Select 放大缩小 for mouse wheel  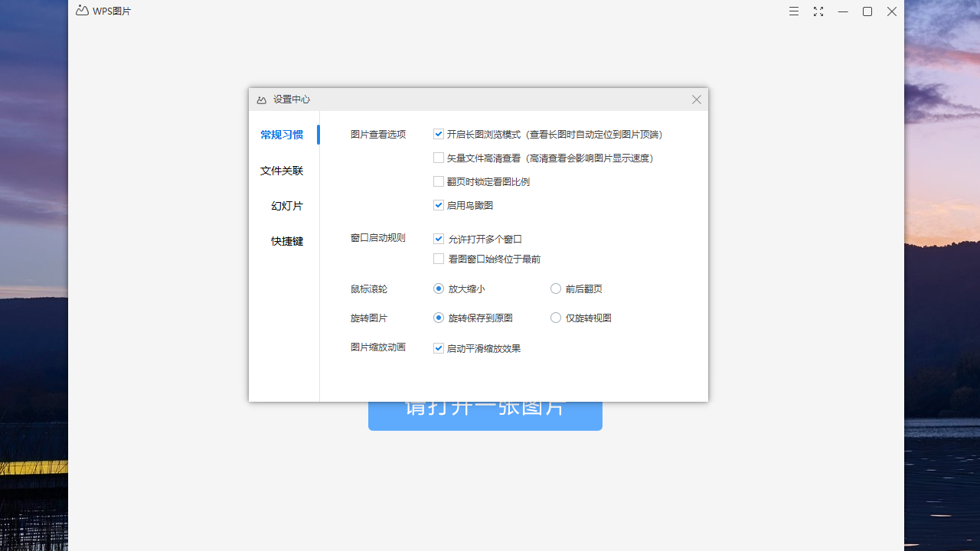[x=439, y=289]
